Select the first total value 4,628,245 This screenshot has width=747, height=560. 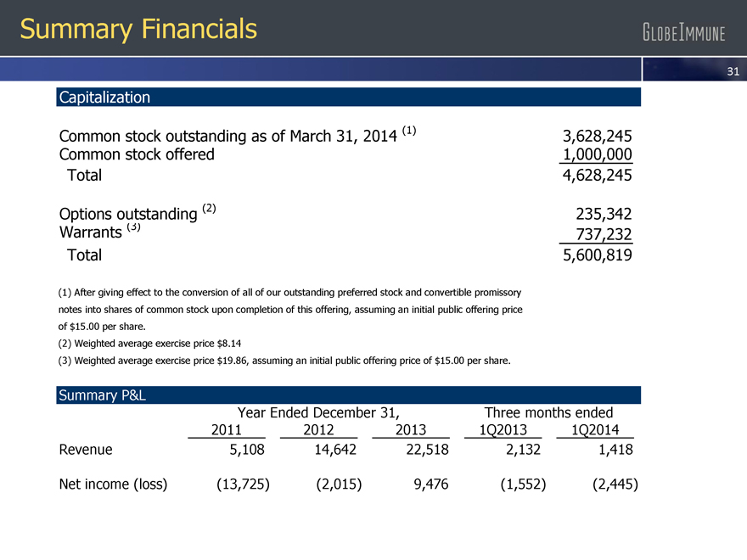[598, 176]
